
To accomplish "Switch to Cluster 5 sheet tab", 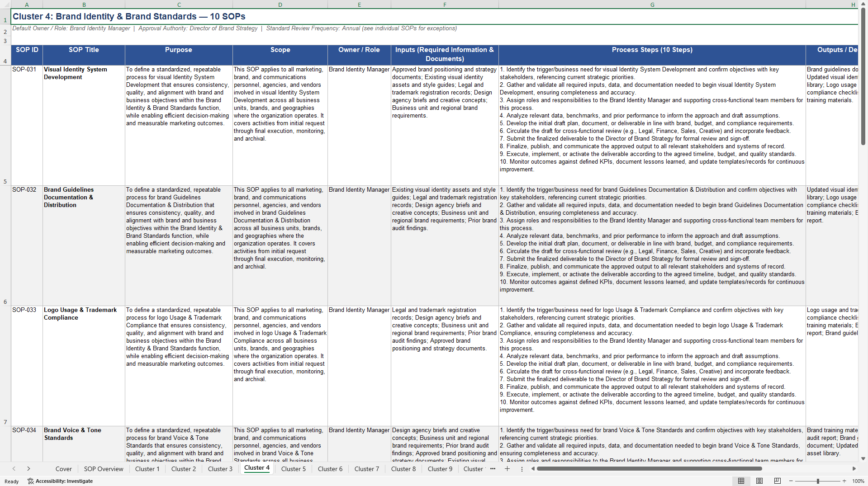I will click(x=294, y=469).
